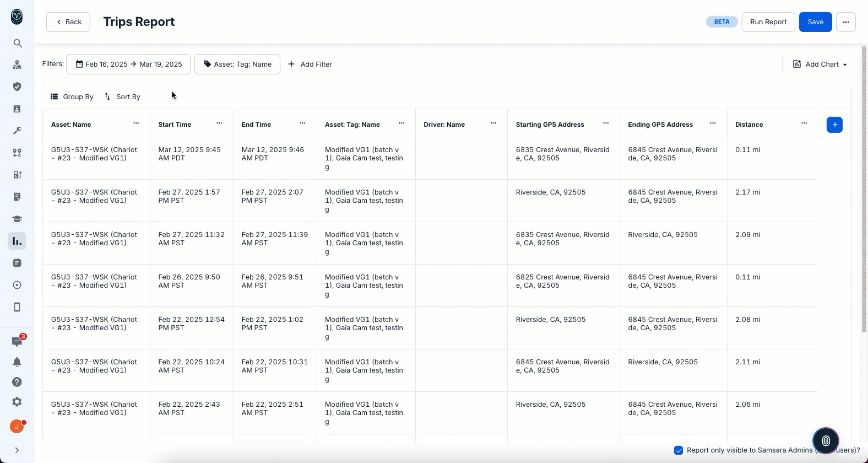Image resolution: width=868 pixels, height=463 pixels.
Task: Open the search icon in sidebar
Action: [17, 43]
